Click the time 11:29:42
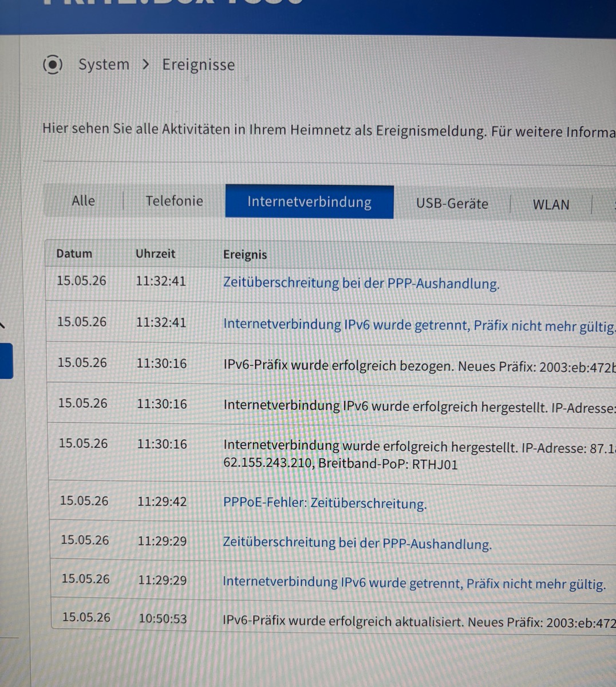Screen dimensions: 616x687 pyautogui.click(x=162, y=502)
